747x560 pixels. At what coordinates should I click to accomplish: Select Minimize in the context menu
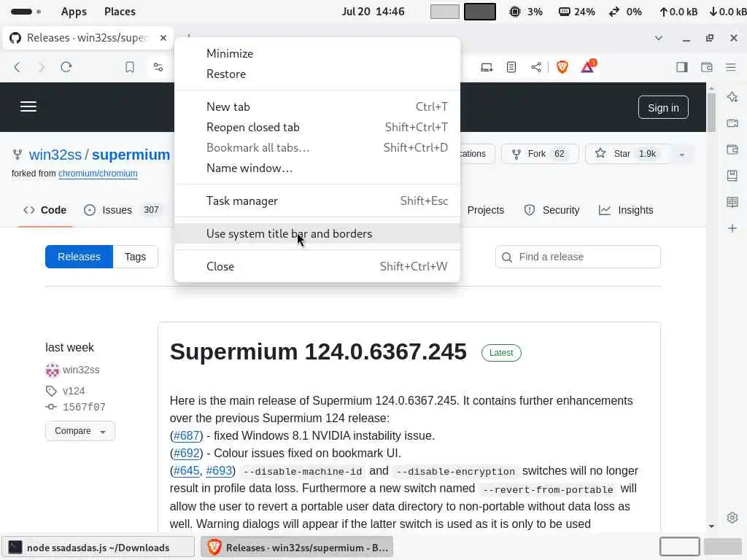(317, 53)
